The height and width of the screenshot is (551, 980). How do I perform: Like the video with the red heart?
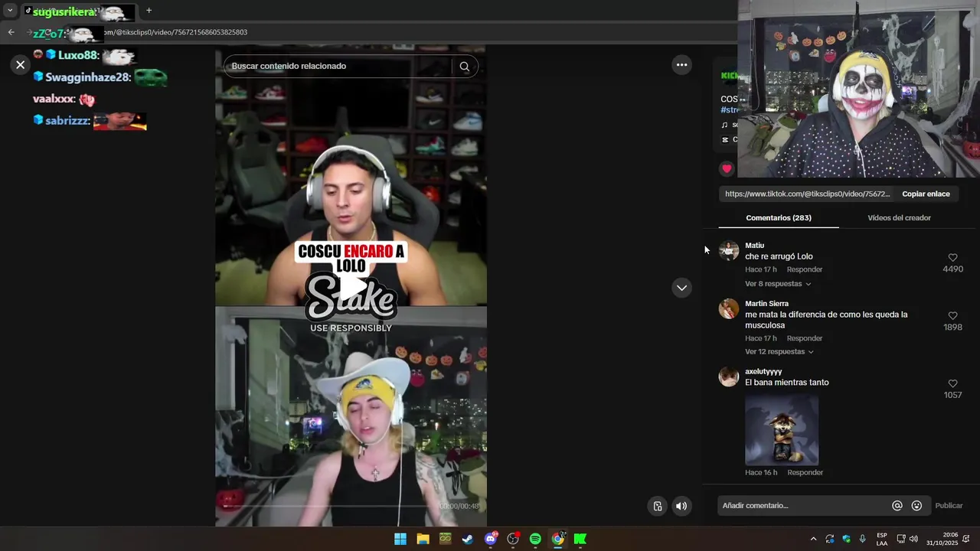pos(727,168)
